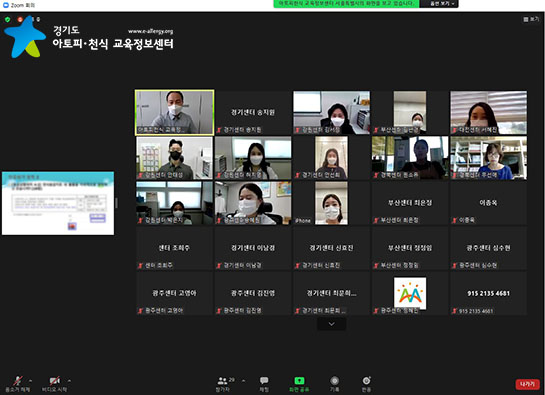Click the large 경기센터 이남경 name text
Image resolution: width=545 pixels, height=395 pixels.
click(253, 248)
